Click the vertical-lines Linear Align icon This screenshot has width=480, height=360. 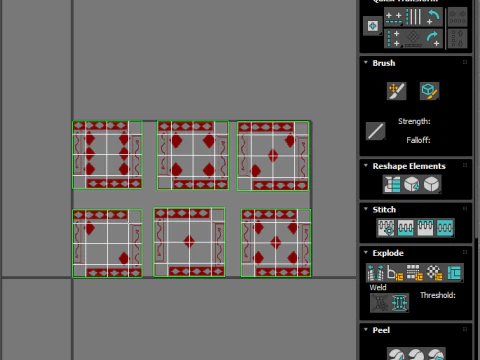[x=413, y=17]
